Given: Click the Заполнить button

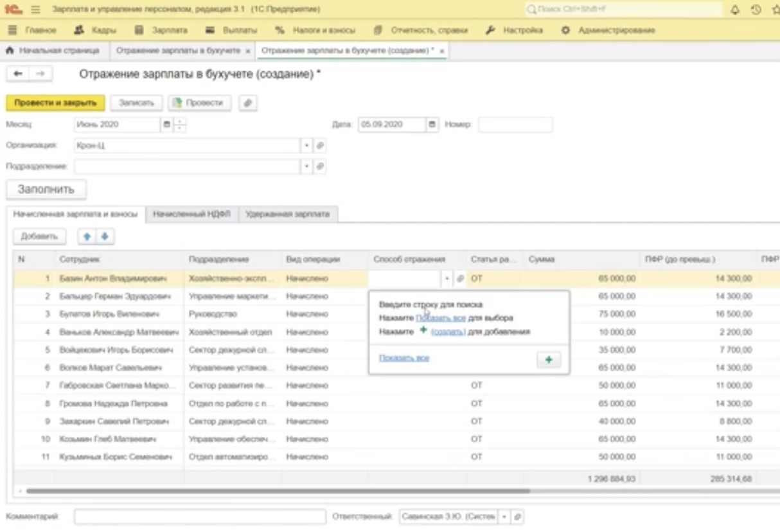Looking at the screenshot, I should pyautogui.click(x=46, y=190).
